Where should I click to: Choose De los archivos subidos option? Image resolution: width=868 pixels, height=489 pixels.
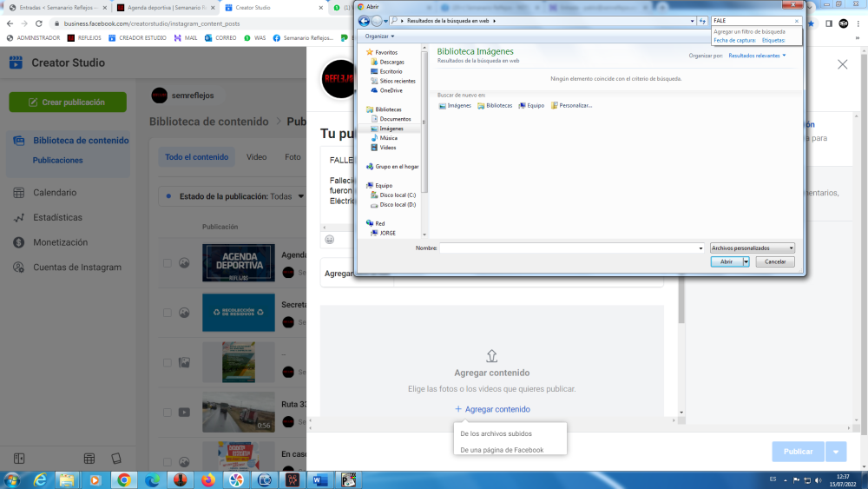(496, 433)
